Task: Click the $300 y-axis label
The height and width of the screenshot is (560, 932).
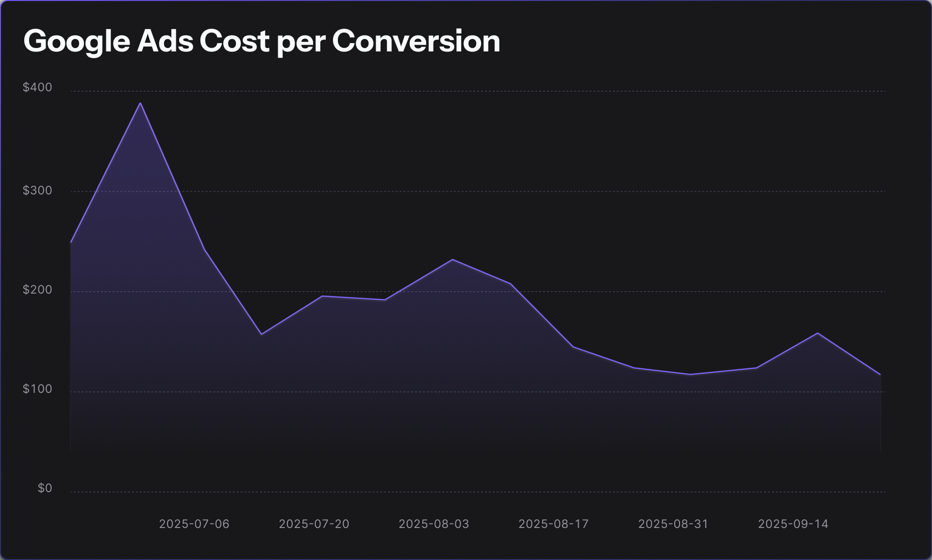Action: click(37, 190)
